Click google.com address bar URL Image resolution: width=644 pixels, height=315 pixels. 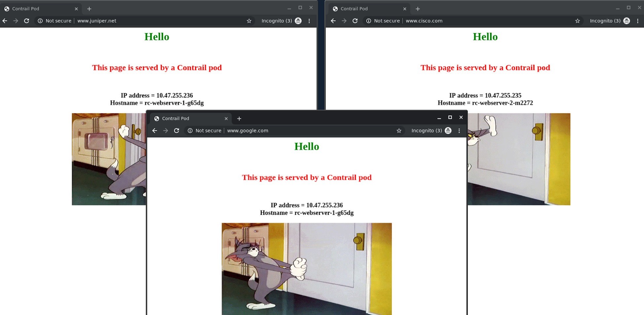(x=248, y=131)
